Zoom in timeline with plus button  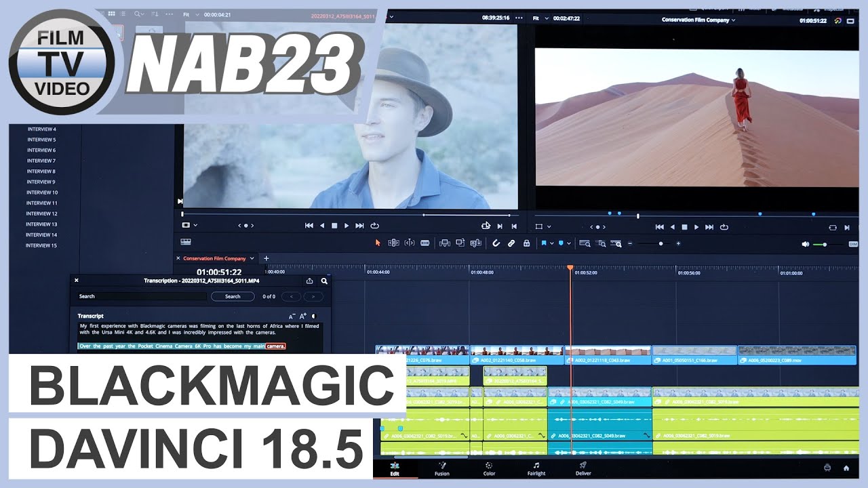[678, 243]
